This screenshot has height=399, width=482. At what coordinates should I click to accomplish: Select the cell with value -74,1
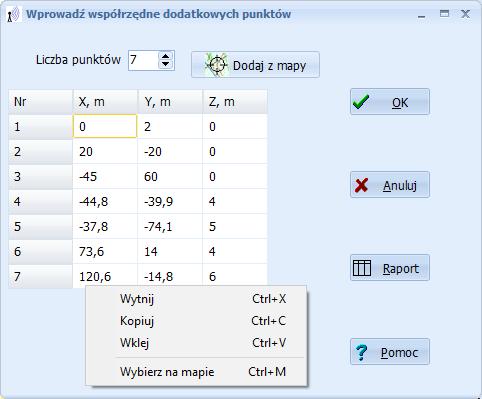[170, 227]
